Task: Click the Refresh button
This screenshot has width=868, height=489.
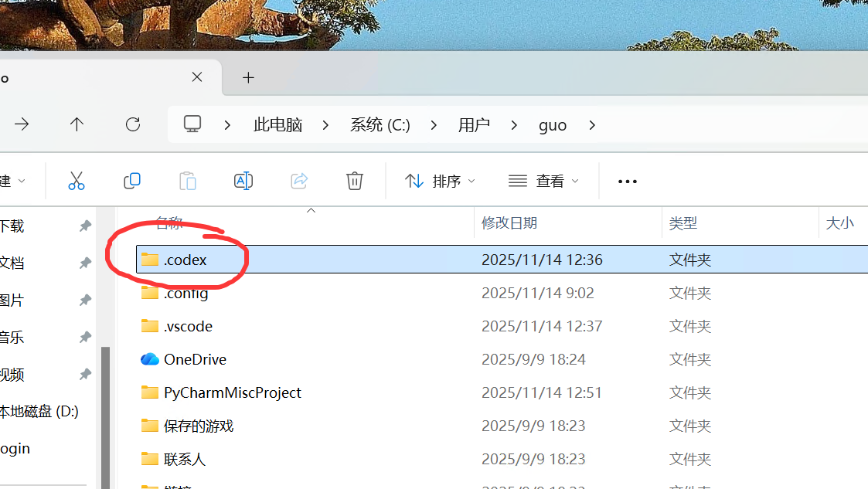Action: point(133,124)
